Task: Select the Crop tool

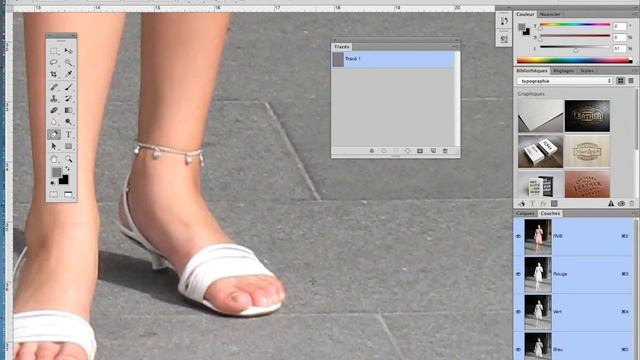Action: pos(54,74)
